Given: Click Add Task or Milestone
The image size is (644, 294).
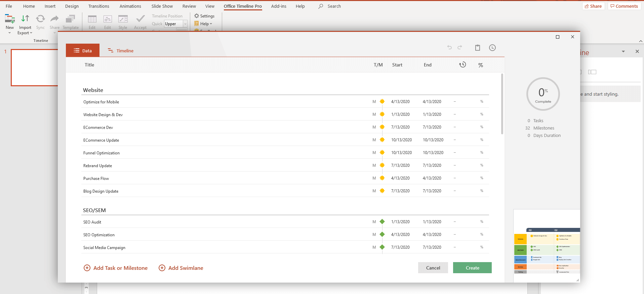Looking at the screenshot, I should (x=116, y=268).
